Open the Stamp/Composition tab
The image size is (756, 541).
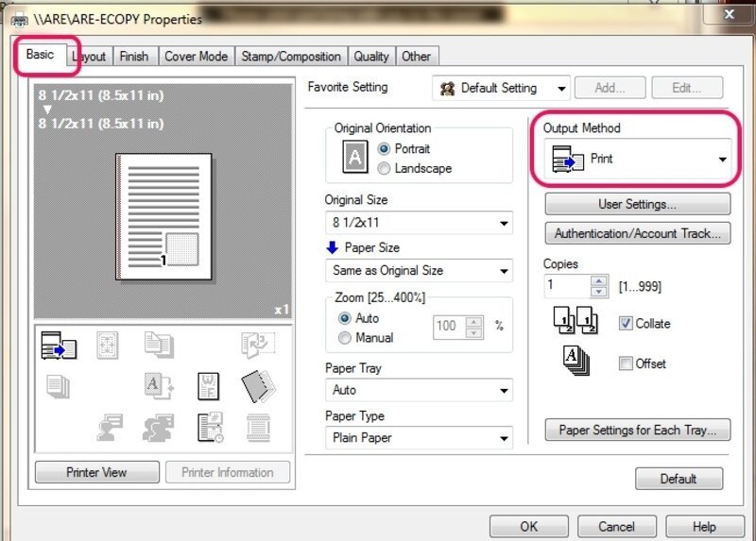pyautogui.click(x=291, y=57)
